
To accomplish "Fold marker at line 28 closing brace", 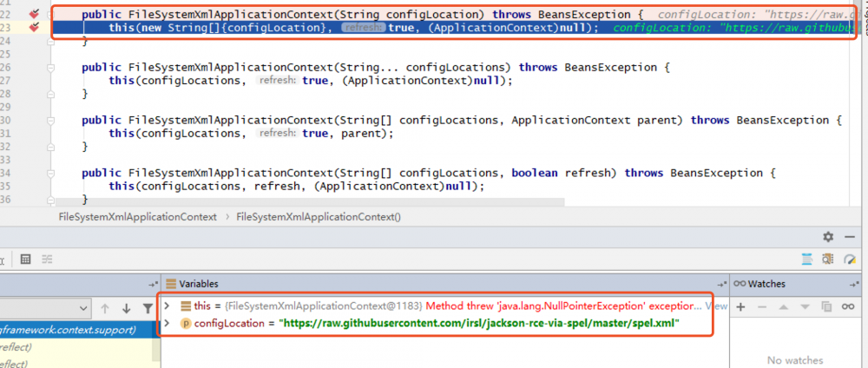I will [x=51, y=94].
